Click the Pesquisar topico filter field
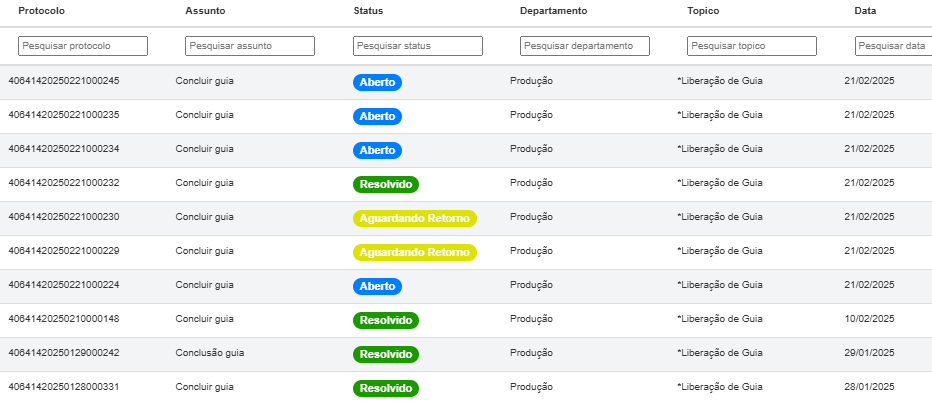The width and height of the screenshot is (932, 402). click(752, 46)
